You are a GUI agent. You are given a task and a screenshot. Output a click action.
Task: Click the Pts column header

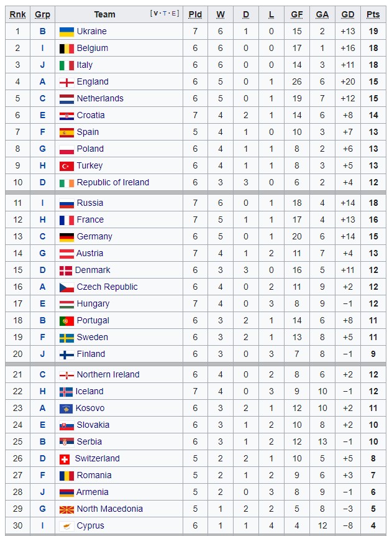pyautogui.click(x=373, y=14)
